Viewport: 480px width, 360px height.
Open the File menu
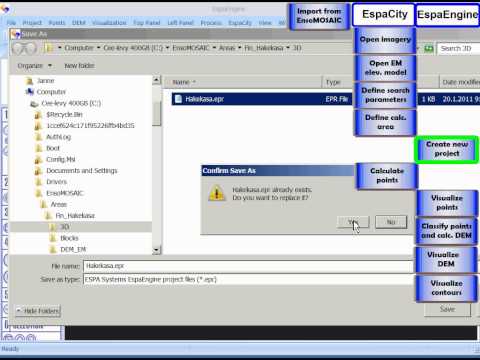[11, 23]
